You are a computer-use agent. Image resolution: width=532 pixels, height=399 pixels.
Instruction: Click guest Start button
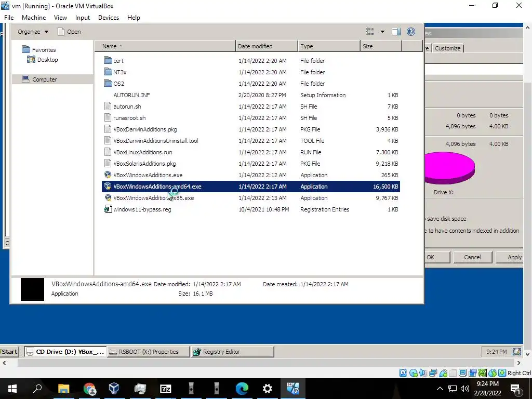[9, 352]
